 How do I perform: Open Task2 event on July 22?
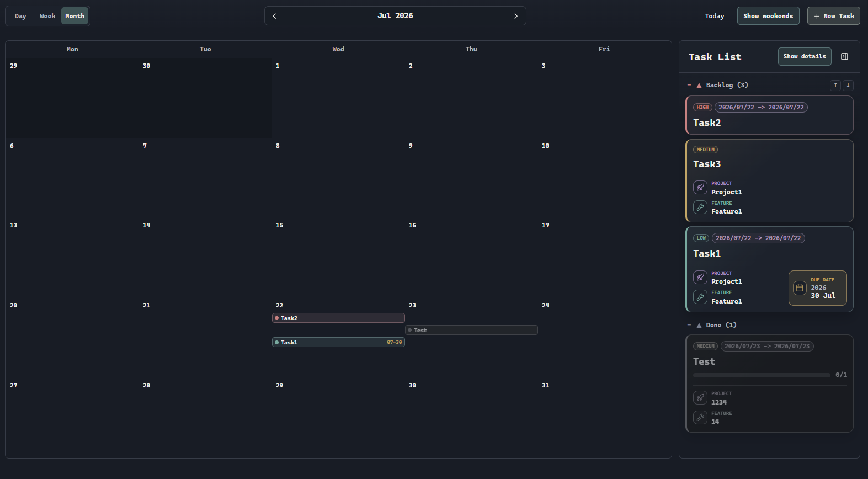point(338,318)
